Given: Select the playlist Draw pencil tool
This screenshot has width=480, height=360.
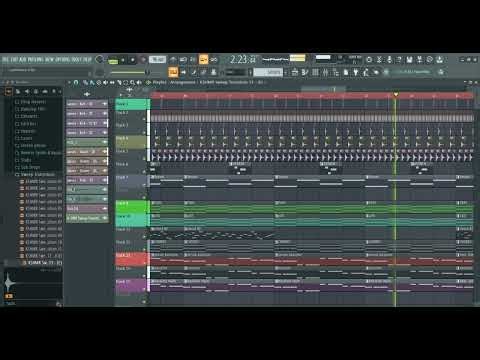Looking at the screenshot, I should pyautogui.click(x=86, y=82).
